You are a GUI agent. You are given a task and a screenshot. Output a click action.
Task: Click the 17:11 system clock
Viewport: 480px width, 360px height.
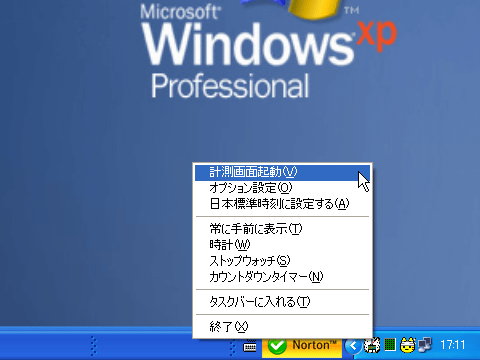(x=453, y=345)
